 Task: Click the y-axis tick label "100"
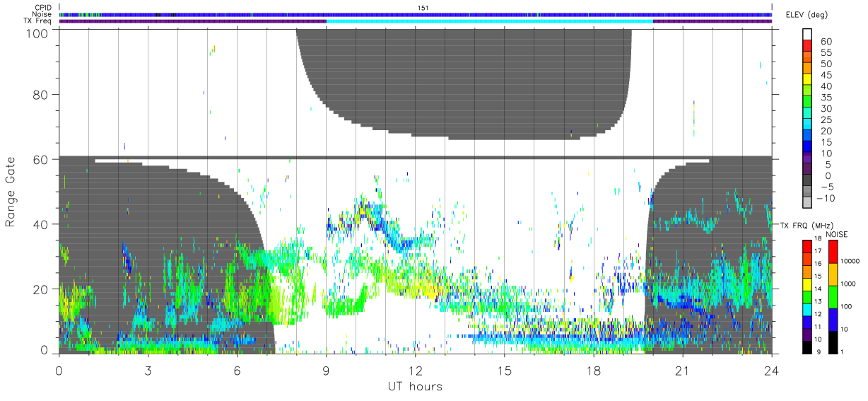click(37, 33)
